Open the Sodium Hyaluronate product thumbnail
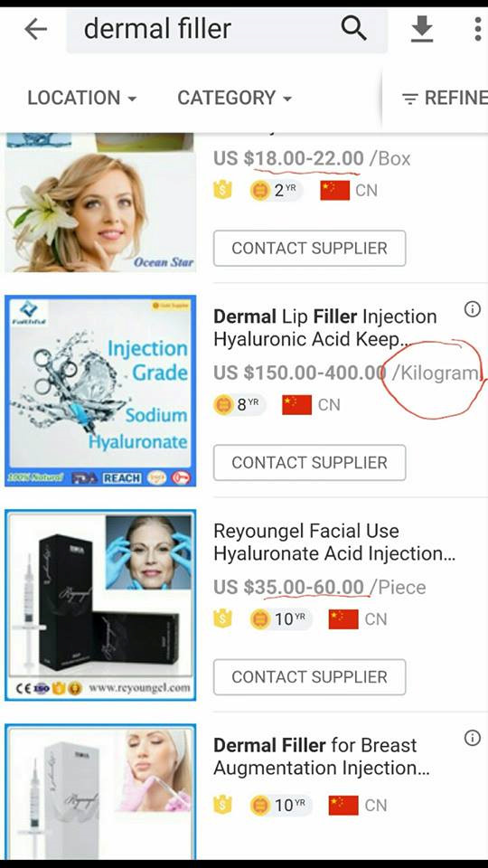Viewport: 488px width, 868px height. tap(100, 391)
